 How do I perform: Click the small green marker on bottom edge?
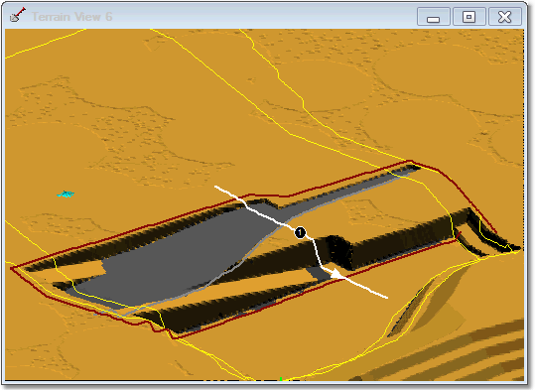click(x=281, y=379)
